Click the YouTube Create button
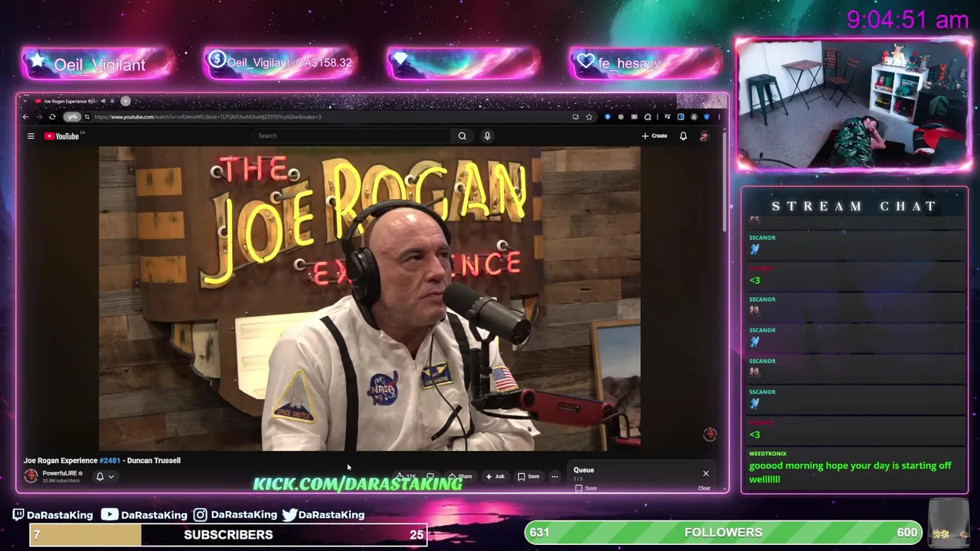The image size is (980, 551). pyautogui.click(x=655, y=136)
